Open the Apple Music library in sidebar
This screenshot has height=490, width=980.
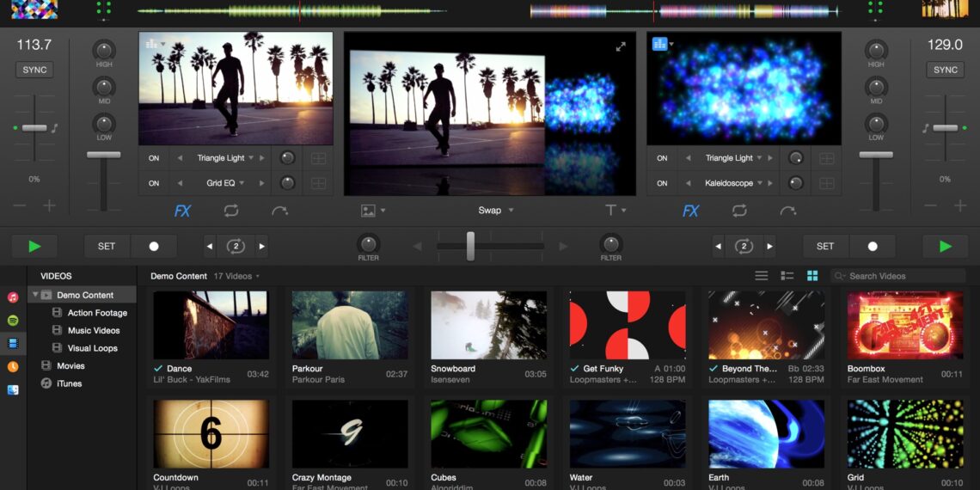pyautogui.click(x=13, y=297)
